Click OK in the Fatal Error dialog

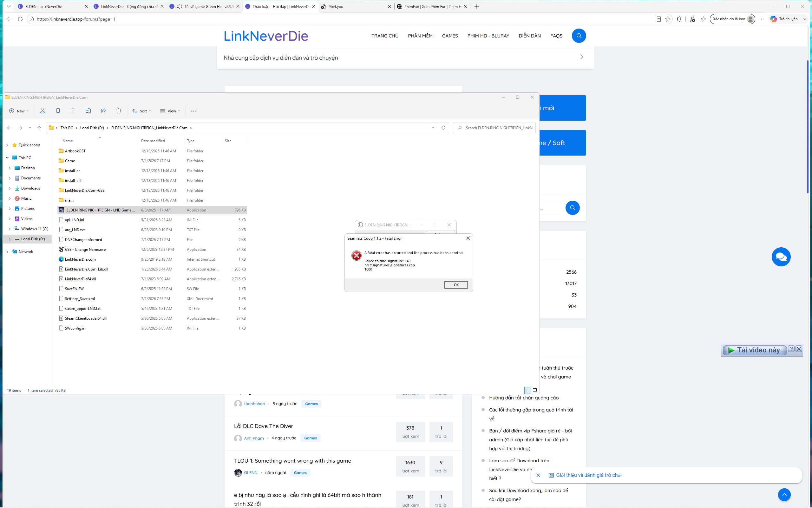(x=456, y=284)
